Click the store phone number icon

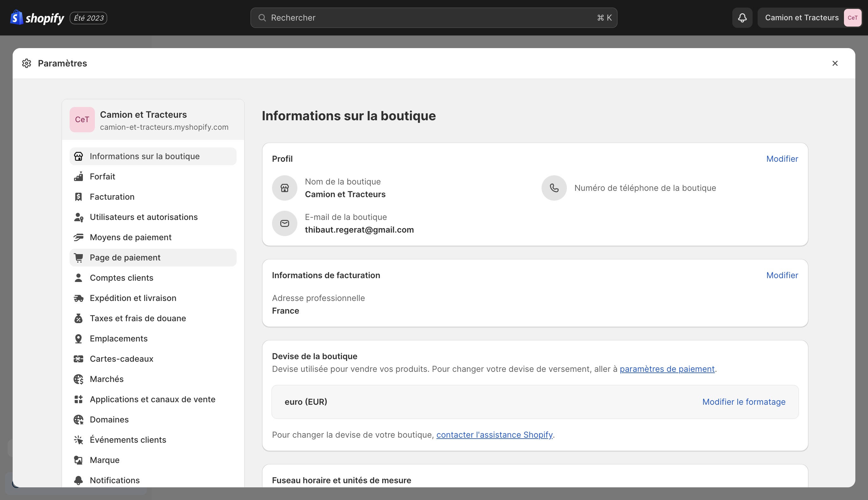coord(554,188)
